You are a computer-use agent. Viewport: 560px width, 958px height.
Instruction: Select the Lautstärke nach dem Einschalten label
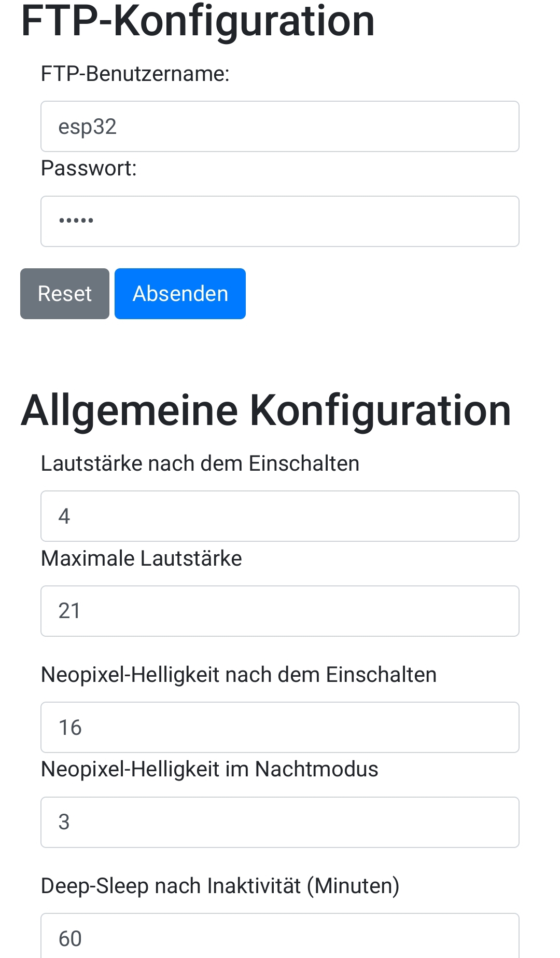click(x=200, y=463)
